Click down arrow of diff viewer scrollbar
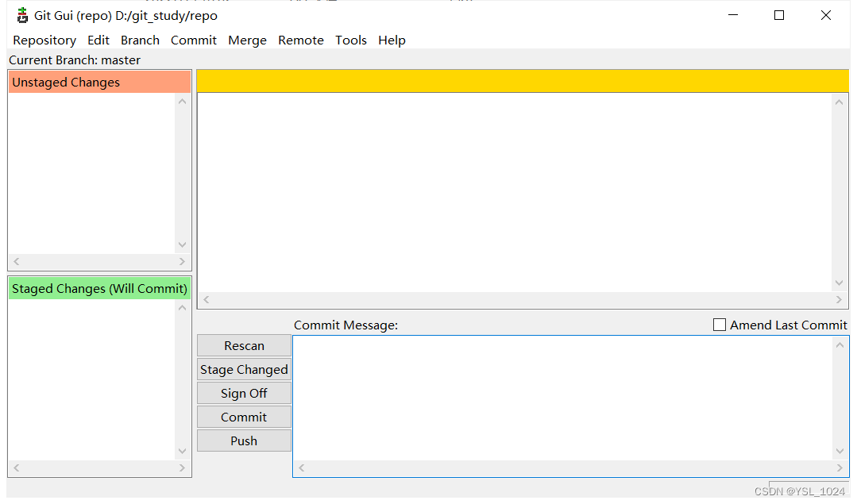 tap(839, 283)
